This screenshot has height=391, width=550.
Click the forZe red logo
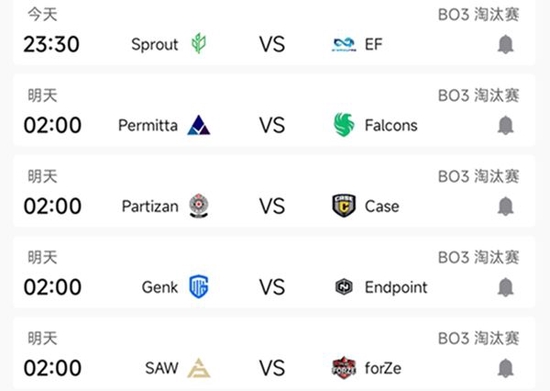point(344,368)
